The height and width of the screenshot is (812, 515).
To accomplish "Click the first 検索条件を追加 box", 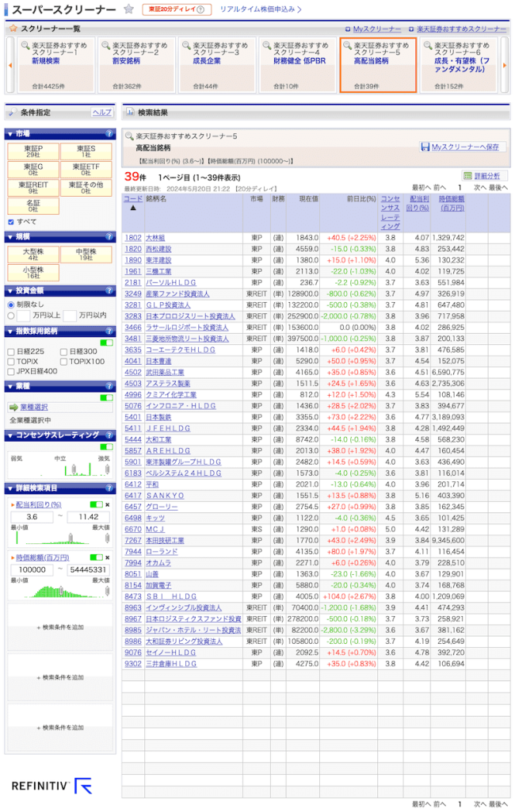I will click(x=60, y=628).
